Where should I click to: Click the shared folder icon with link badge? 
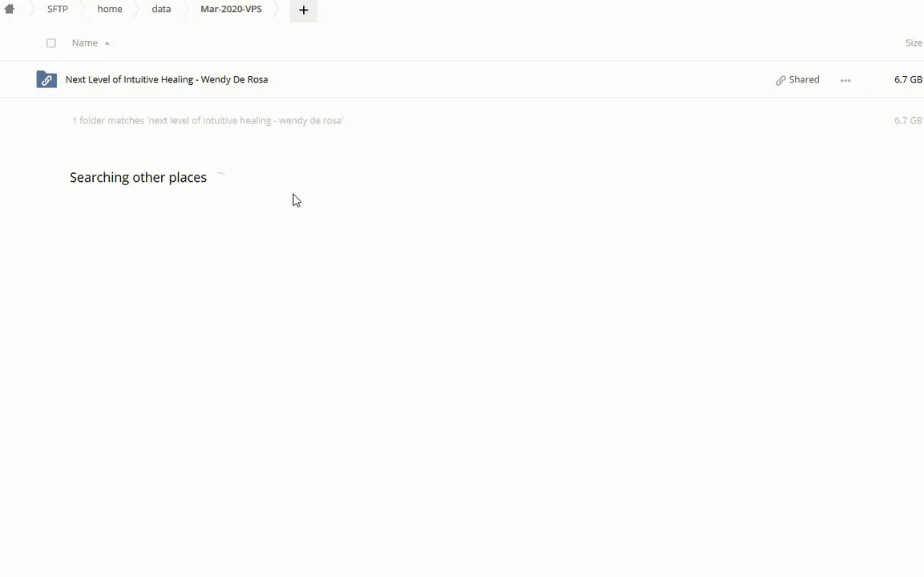(x=46, y=79)
